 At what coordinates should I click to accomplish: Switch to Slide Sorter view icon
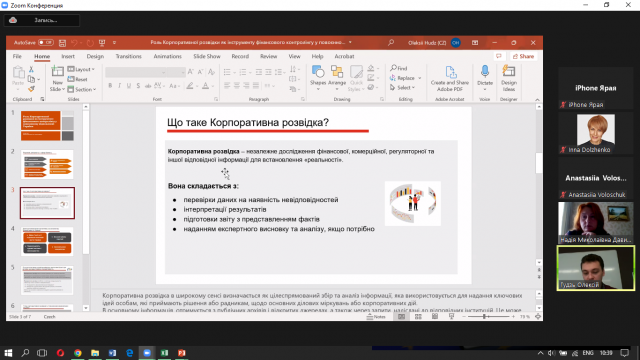tap(418, 317)
